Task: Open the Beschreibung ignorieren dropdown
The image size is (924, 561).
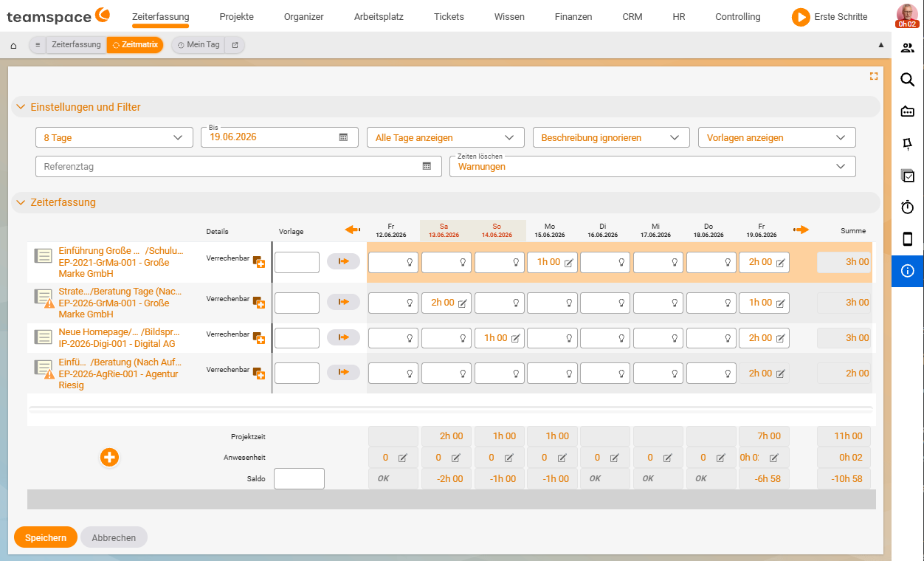Action: click(x=611, y=137)
